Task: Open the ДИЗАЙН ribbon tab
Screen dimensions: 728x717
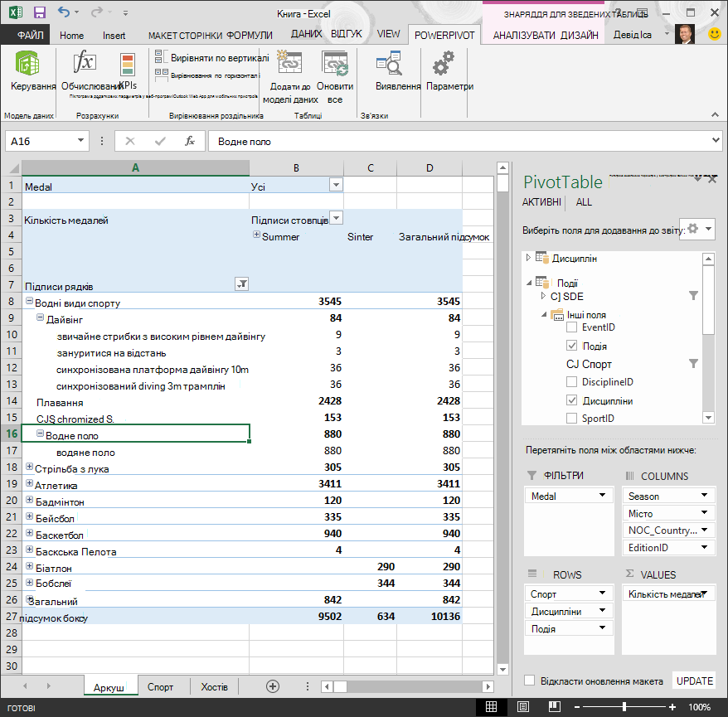Action: (x=580, y=36)
